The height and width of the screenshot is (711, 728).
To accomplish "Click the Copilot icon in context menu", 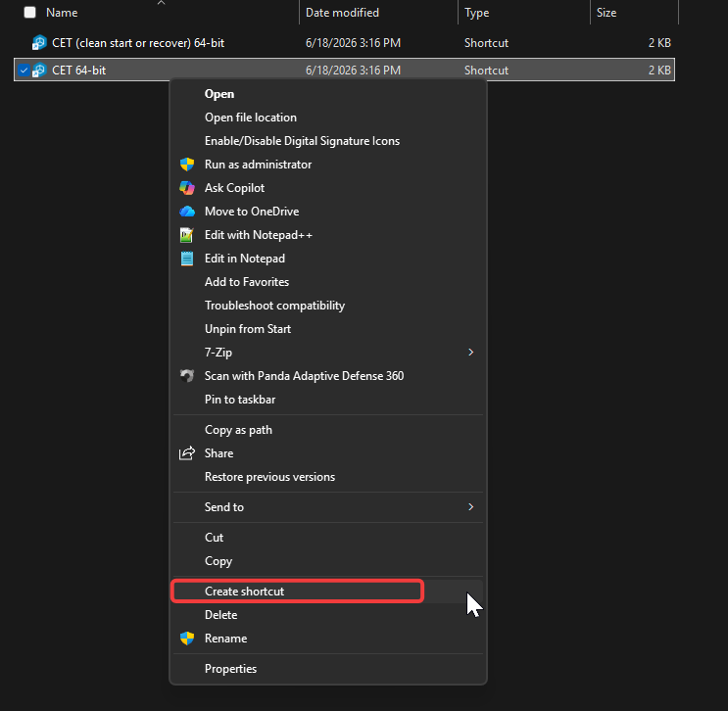I will tap(187, 188).
